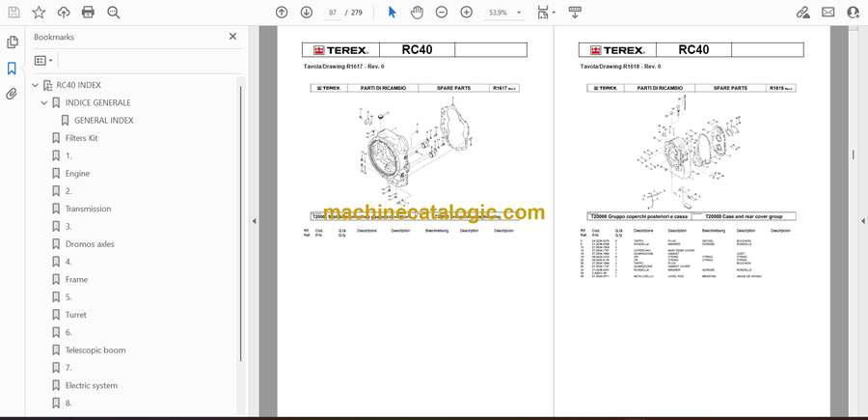Open the bookmark labeled 8.
The width and height of the screenshot is (868, 420).
click(x=68, y=404)
